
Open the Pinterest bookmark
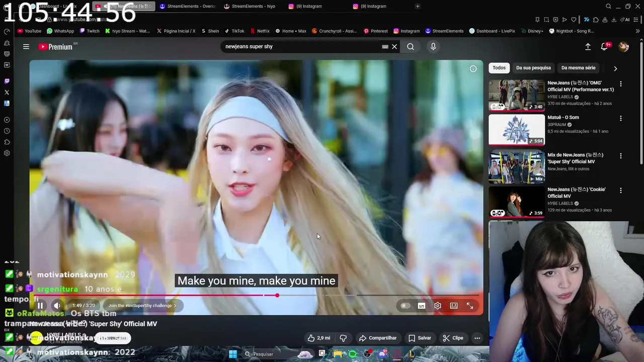click(x=375, y=31)
